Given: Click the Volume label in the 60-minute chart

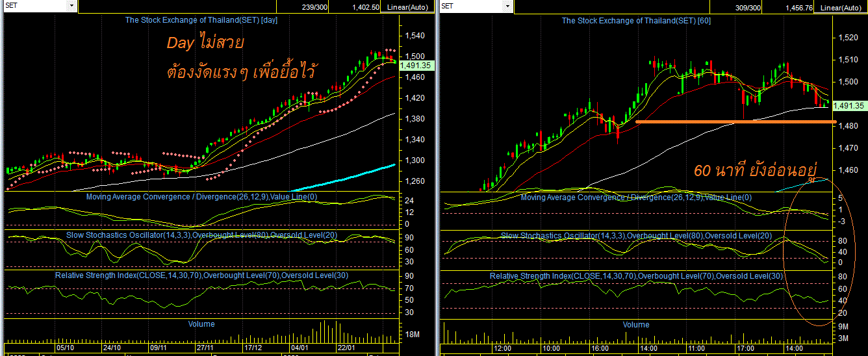Looking at the screenshot, I should 636,324.
